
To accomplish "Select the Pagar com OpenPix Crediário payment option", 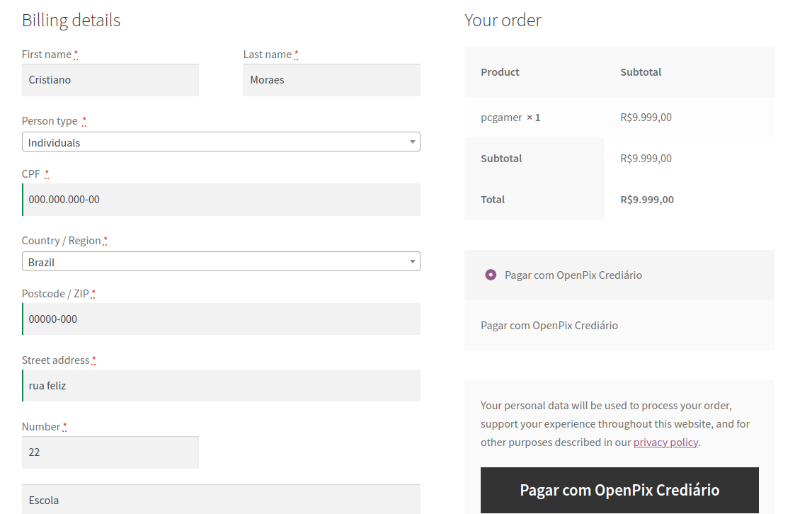I will point(491,275).
